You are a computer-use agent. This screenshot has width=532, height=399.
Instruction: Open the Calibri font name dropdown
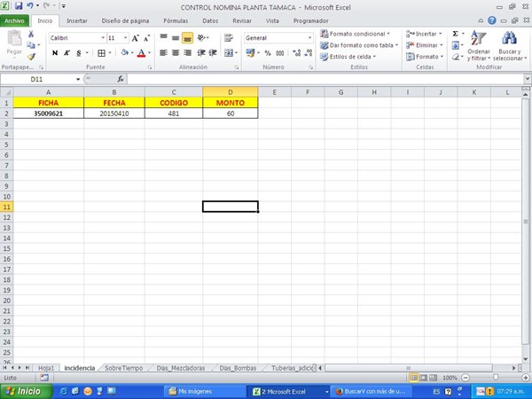(x=103, y=38)
